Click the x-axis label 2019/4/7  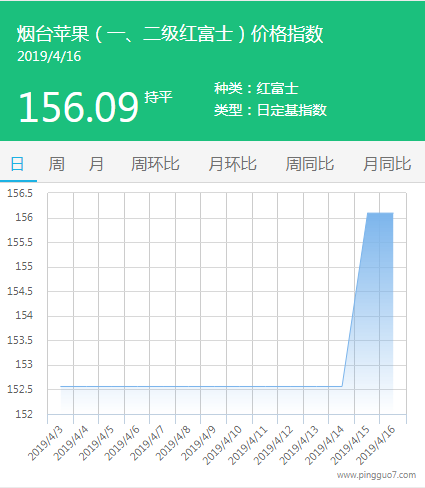coord(147,443)
